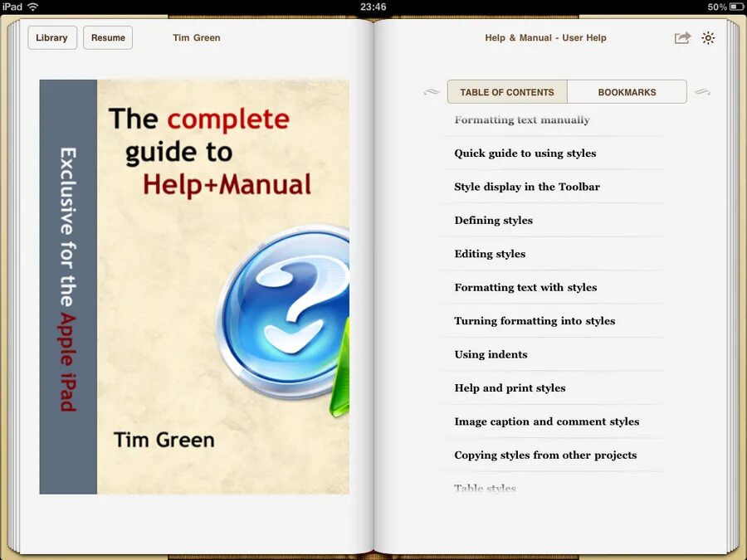Open 'Turning formatting into styles'
The height and width of the screenshot is (560, 747).
(552, 321)
